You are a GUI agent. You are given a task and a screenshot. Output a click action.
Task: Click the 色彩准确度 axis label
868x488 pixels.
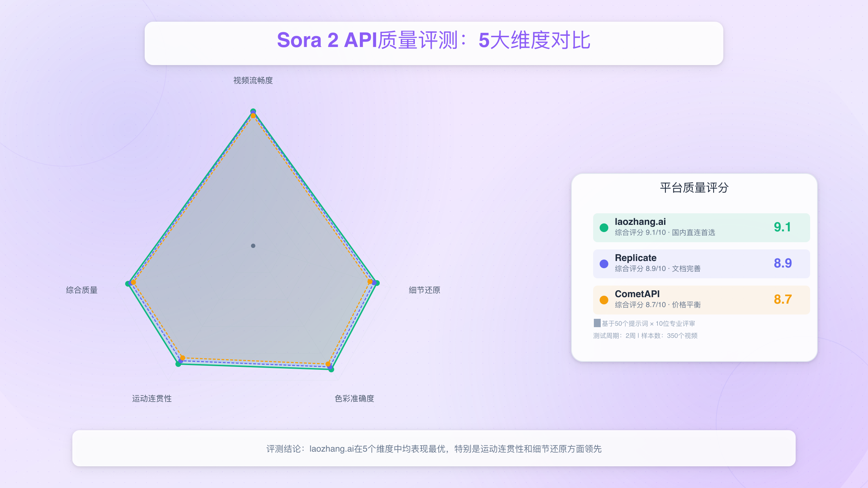coord(354,398)
